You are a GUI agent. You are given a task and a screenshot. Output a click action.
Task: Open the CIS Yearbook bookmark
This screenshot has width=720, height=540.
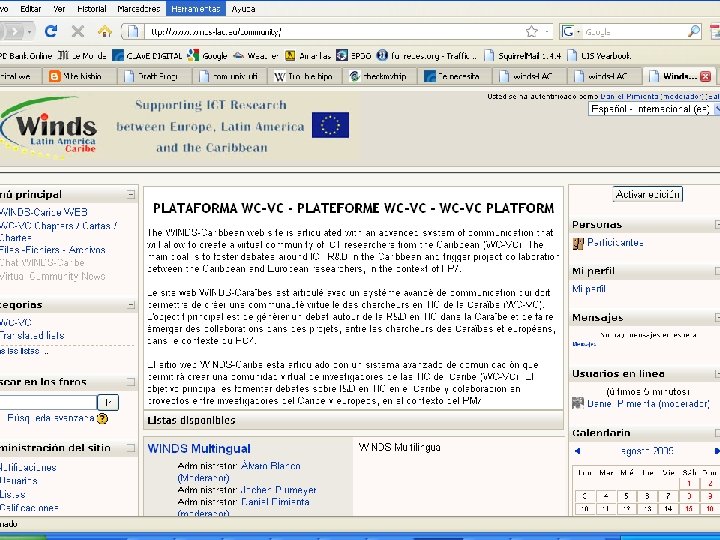coord(599,56)
